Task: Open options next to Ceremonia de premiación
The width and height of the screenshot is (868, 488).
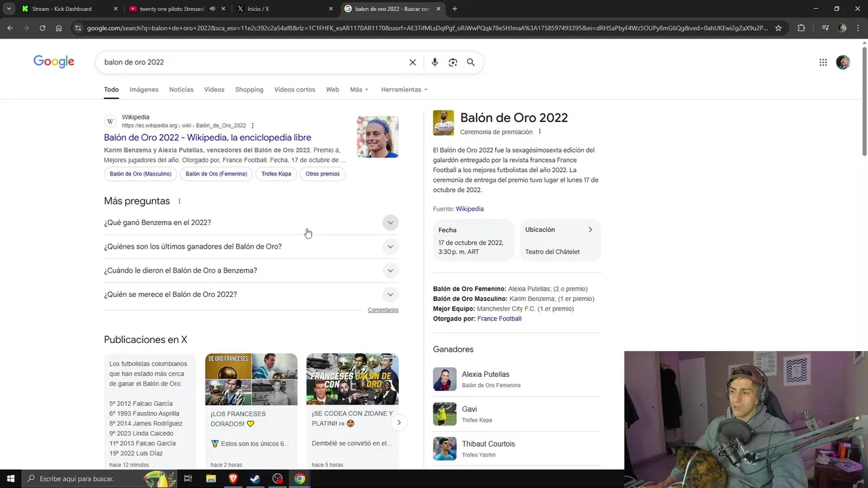Action: 540,131
